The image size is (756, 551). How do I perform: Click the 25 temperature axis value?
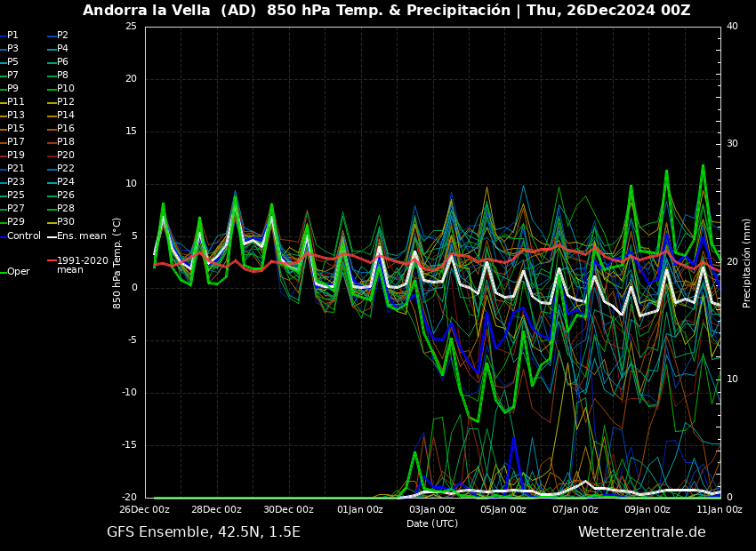coord(131,27)
